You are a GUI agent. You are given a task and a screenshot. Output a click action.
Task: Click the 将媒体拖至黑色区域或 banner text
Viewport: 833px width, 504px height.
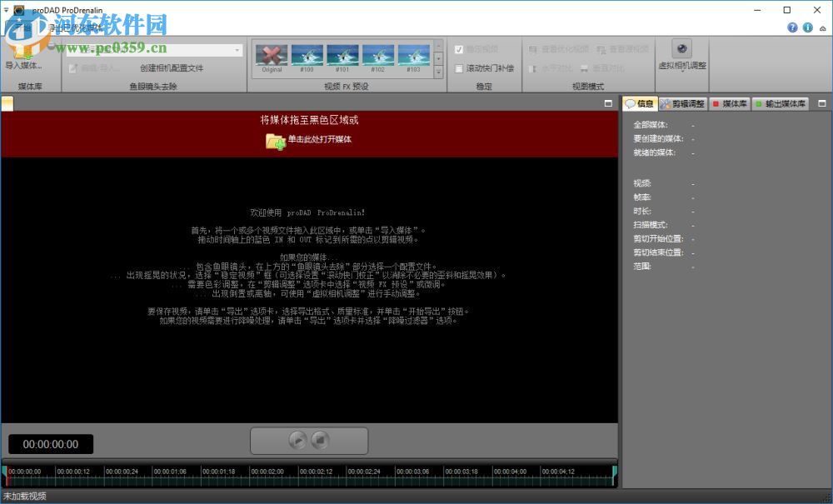[x=309, y=120]
